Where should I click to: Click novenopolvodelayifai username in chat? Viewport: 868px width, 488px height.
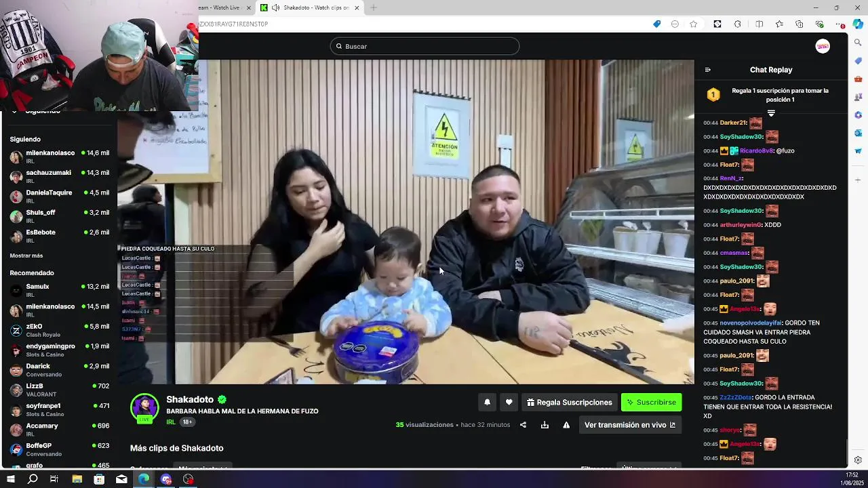[751, 323]
